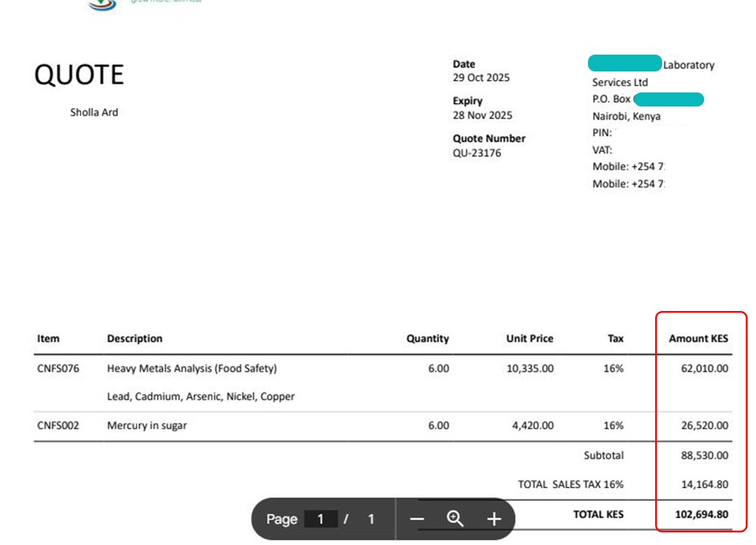Screen dimensions: 756x545
Task: Click the P.O. Box address line
Action: 647,99
